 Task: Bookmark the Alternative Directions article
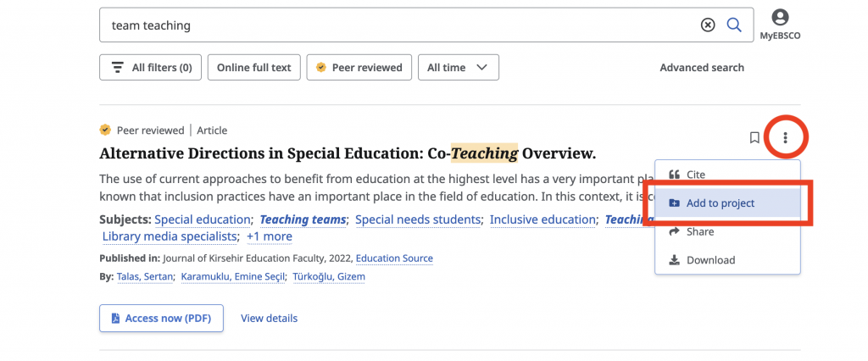[x=754, y=137]
